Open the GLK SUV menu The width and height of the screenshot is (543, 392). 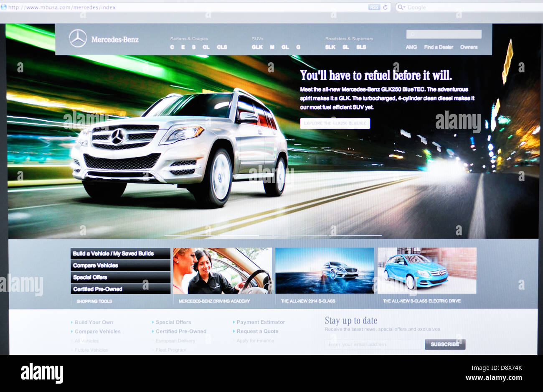(257, 47)
